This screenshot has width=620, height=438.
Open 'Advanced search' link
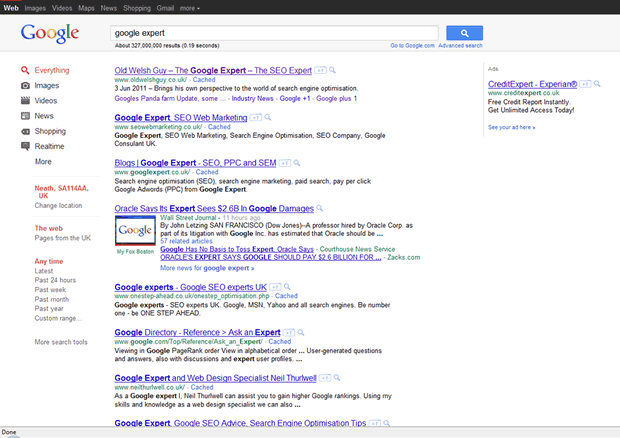[x=460, y=45]
